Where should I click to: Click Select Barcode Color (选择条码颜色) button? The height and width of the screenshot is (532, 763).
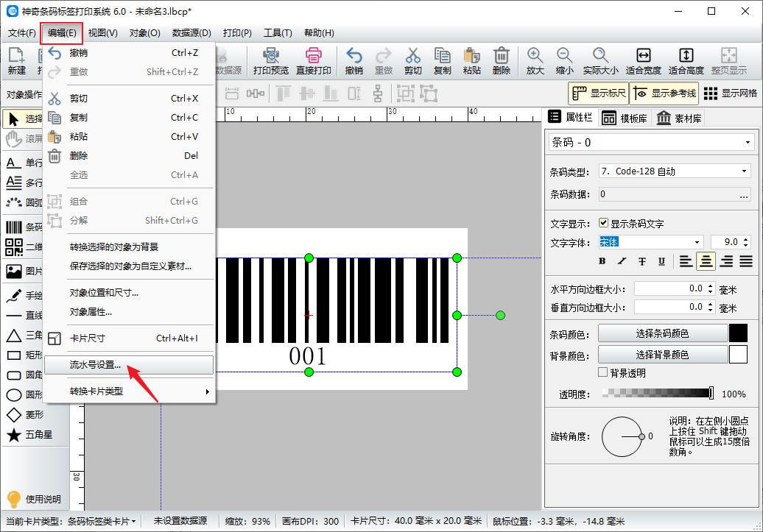[x=662, y=333]
